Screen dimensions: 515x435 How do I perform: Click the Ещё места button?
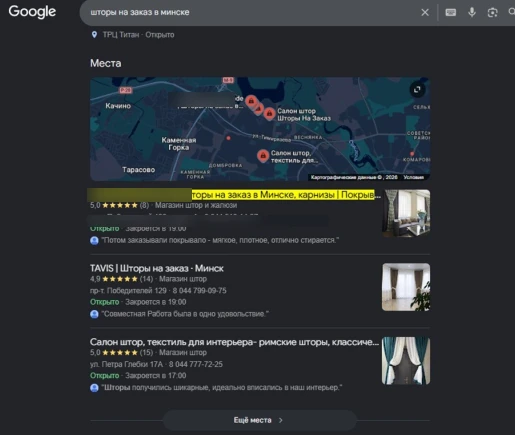tap(260, 420)
